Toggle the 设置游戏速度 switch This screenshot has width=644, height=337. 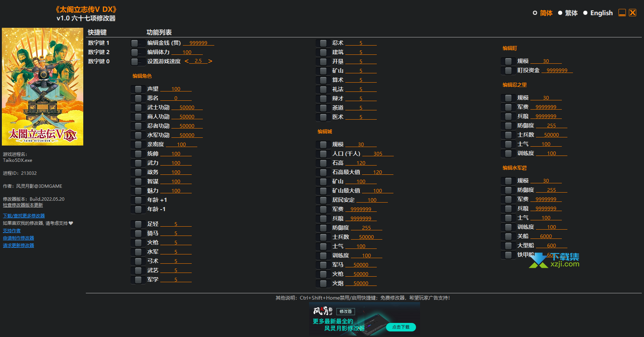[x=138, y=61]
